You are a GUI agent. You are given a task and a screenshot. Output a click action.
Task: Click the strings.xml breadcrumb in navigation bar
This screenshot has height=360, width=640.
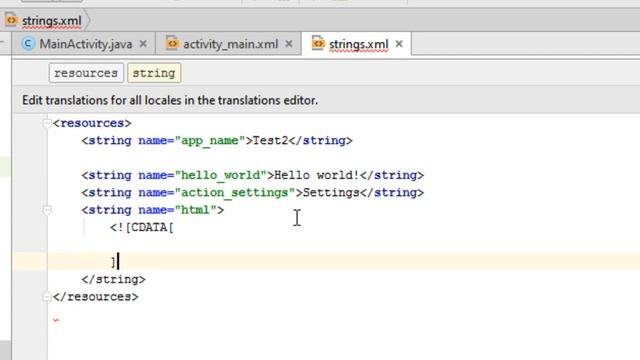[51, 20]
